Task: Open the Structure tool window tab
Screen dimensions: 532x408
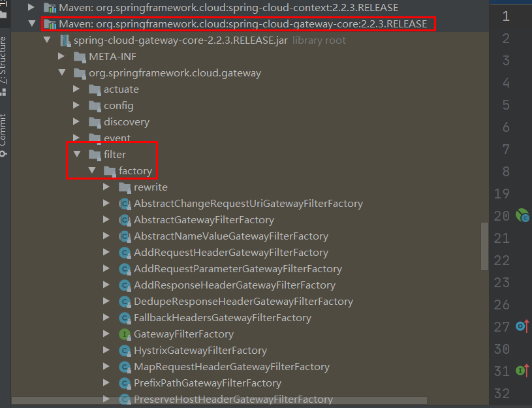Action: (x=3, y=65)
